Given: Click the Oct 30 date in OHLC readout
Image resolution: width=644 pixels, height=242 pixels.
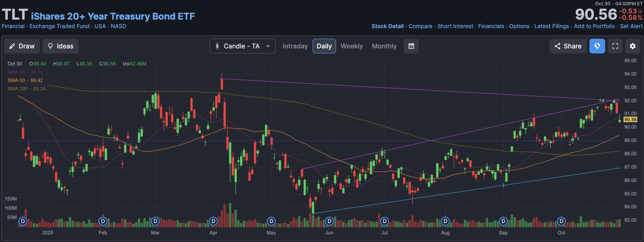Looking at the screenshot, I should (15, 64).
